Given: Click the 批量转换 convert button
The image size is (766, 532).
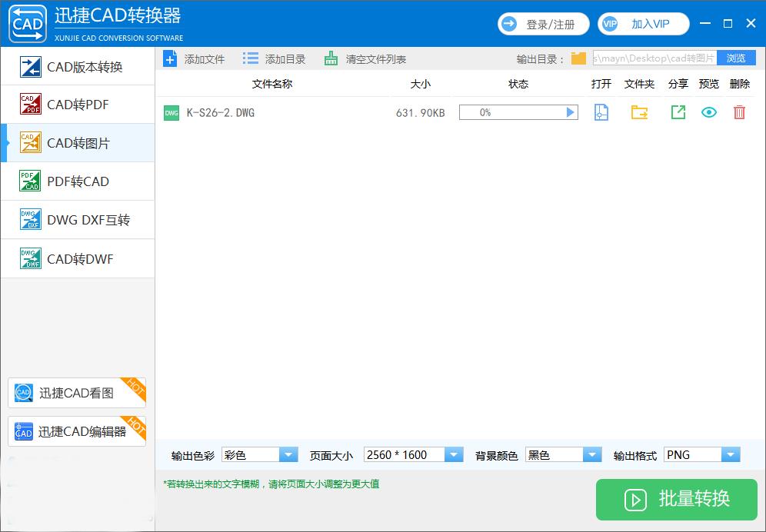Looking at the screenshot, I should click(x=676, y=500).
